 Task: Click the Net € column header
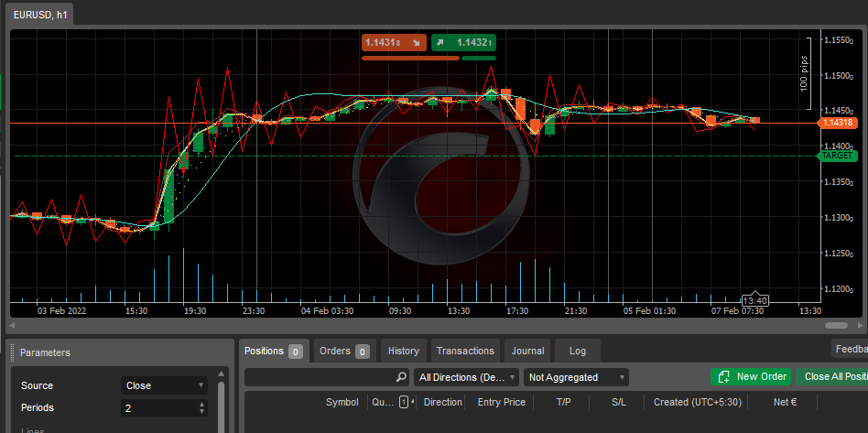(x=785, y=402)
